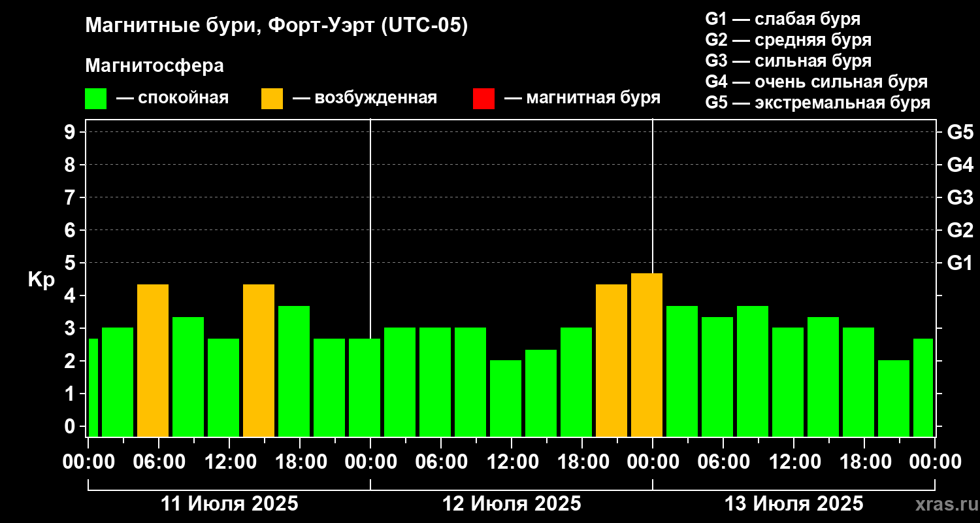This screenshot has width=980, height=523.
Task: Click the '— магнитная буря' legend label
Action: pyautogui.click(x=582, y=98)
